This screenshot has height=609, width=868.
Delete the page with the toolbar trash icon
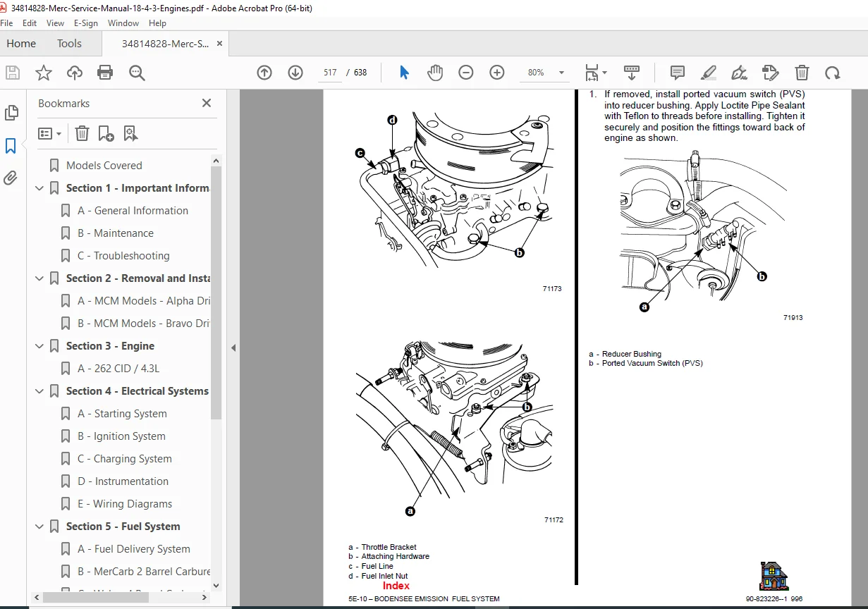click(802, 73)
